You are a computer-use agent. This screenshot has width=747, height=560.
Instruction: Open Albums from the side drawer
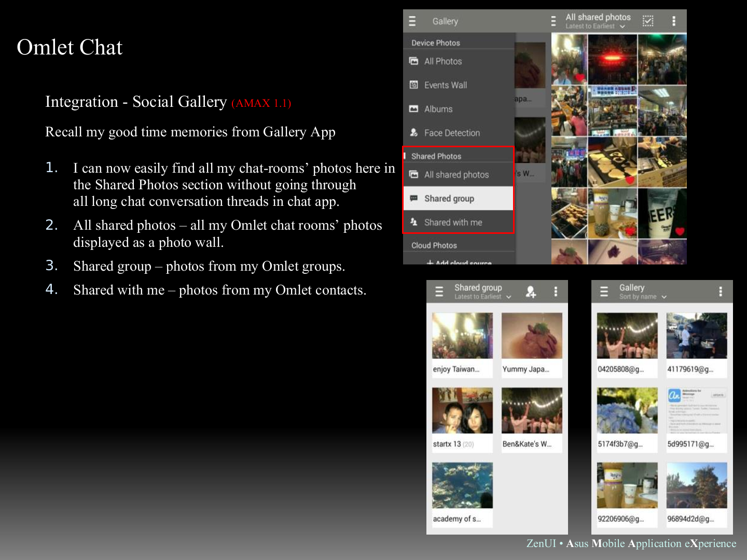pyautogui.click(x=438, y=109)
